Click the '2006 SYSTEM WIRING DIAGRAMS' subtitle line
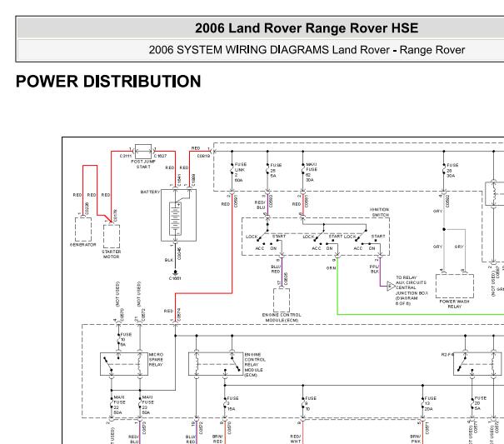 coord(307,50)
